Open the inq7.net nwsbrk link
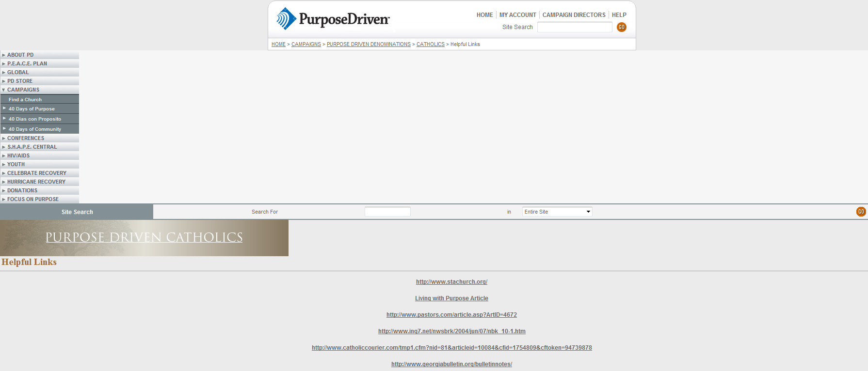This screenshot has height=371, width=868. coord(451,331)
